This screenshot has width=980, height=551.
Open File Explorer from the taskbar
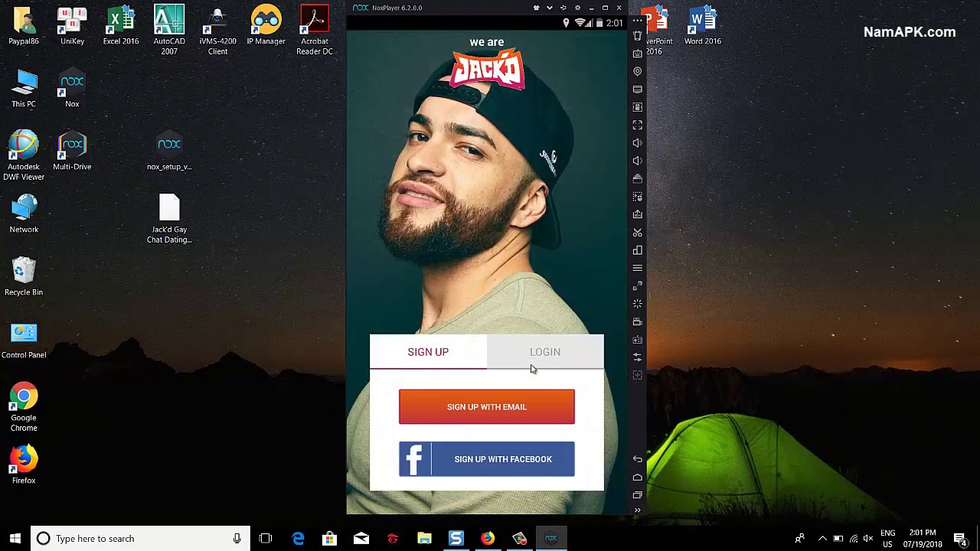tap(424, 539)
